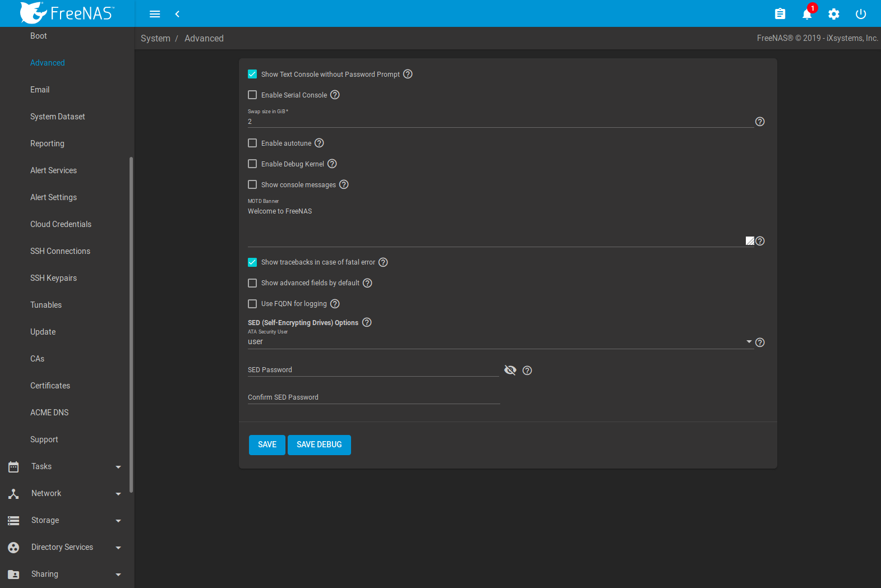Check Show advanced fields by default

click(252, 283)
